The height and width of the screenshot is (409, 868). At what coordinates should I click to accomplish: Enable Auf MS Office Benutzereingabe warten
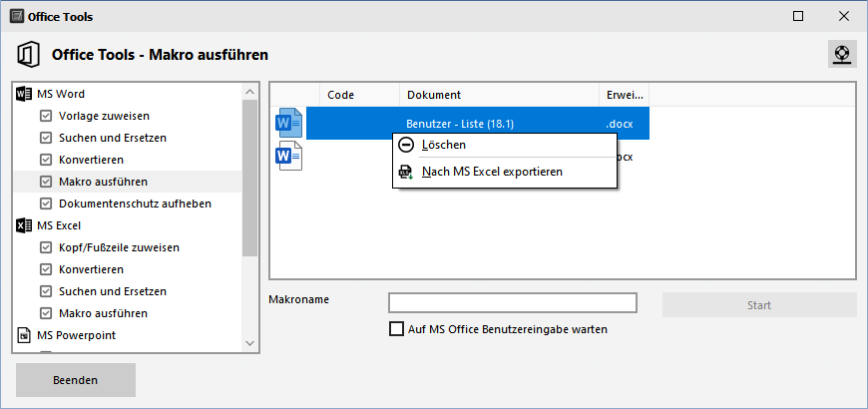tap(396, 329)
